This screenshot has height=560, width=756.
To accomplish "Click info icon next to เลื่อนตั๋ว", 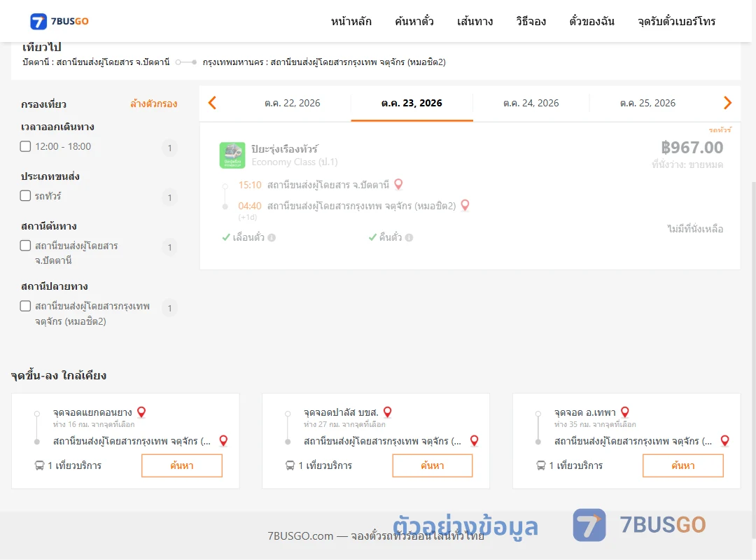I will pos(272,237).
